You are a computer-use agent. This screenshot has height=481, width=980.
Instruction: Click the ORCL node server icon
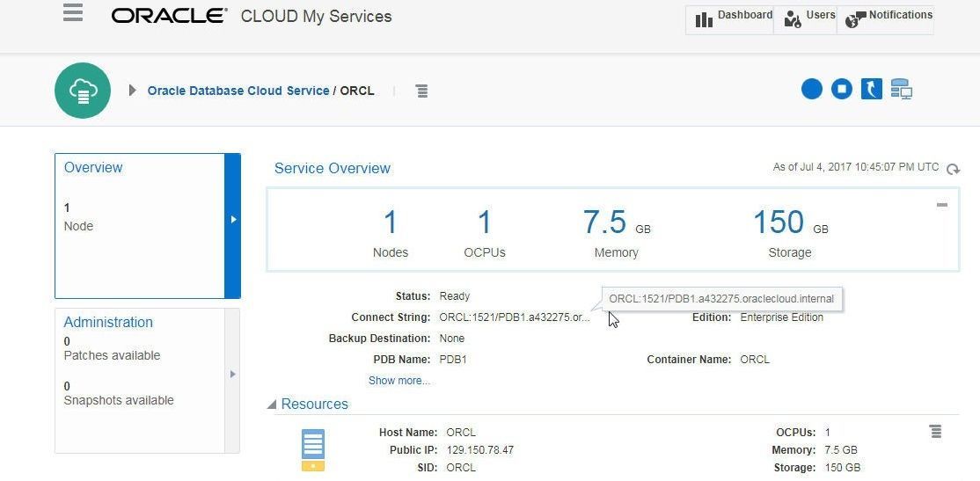pos(313,449)
